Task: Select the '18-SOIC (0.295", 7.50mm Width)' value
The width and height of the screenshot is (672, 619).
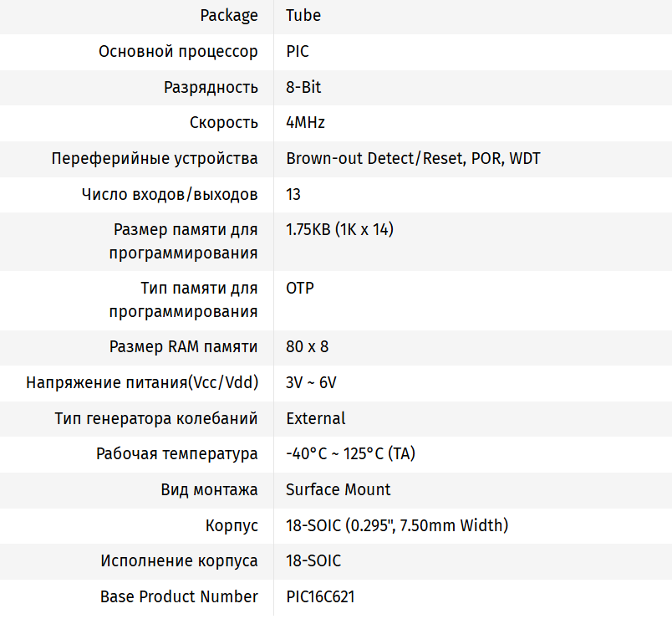Action: [x=397, y=526]
